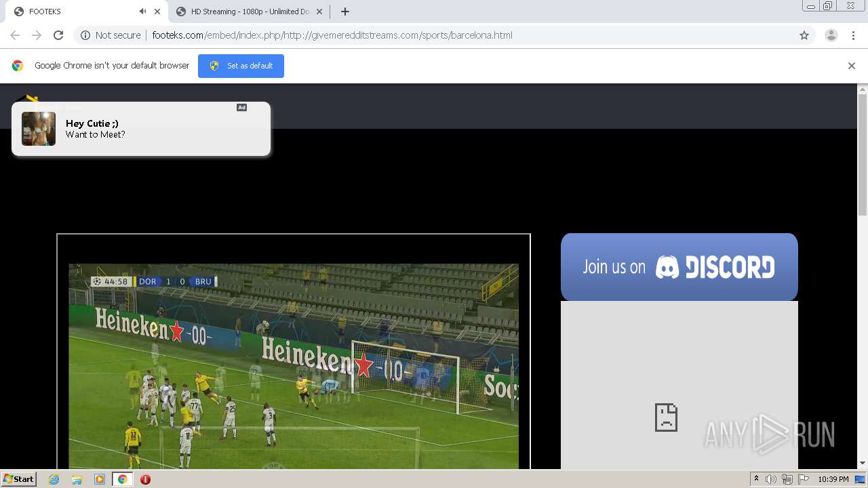
Task: Show hidden system tray icons
Action: (x=756, y=479)
